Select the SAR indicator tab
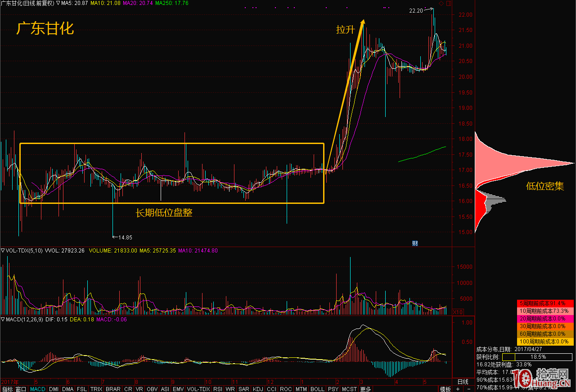The width and height of the screenshot is (576, 392). [244, 389]
